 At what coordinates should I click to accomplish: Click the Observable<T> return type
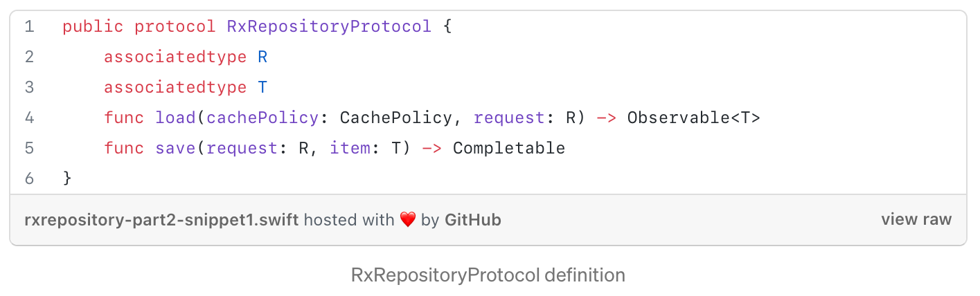click(693, 118)
